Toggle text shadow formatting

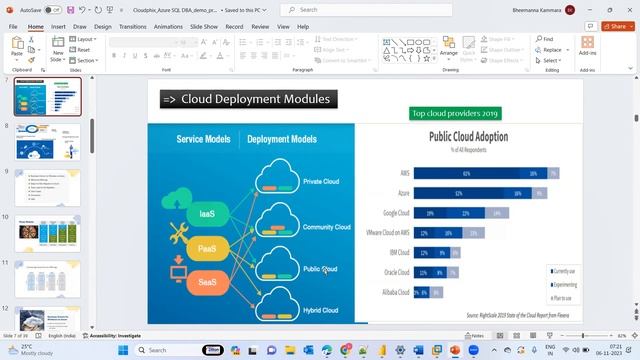[x=145, y=56]
